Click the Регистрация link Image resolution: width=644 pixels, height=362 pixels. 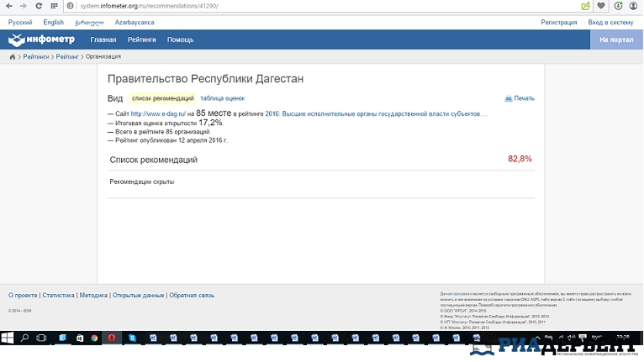point(558,23)
